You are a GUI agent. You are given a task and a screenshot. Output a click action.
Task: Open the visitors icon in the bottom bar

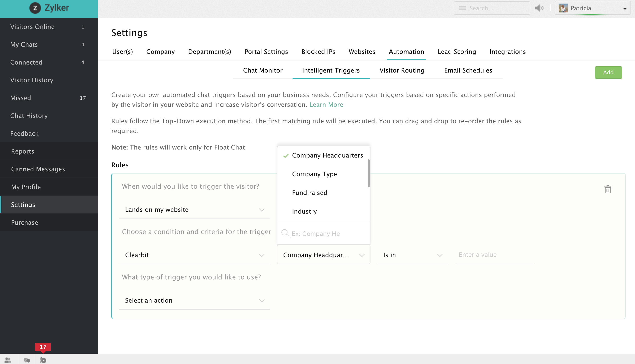(x=8, y=360)
